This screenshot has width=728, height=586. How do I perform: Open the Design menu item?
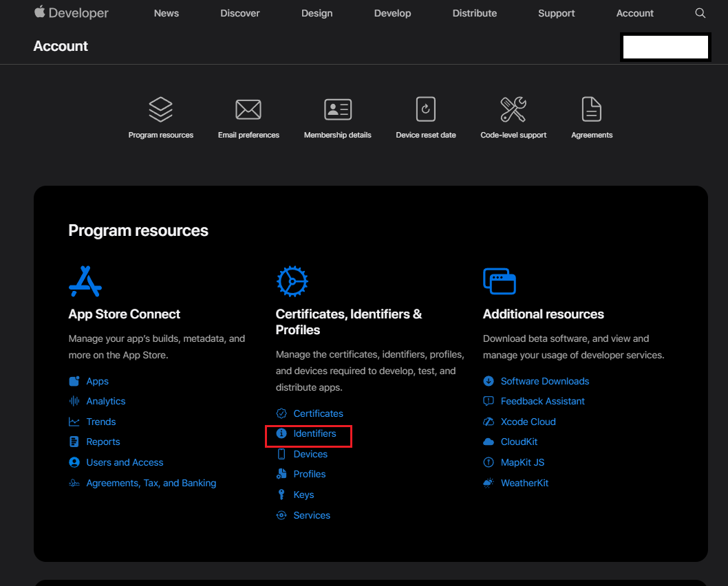pos(317,13)
